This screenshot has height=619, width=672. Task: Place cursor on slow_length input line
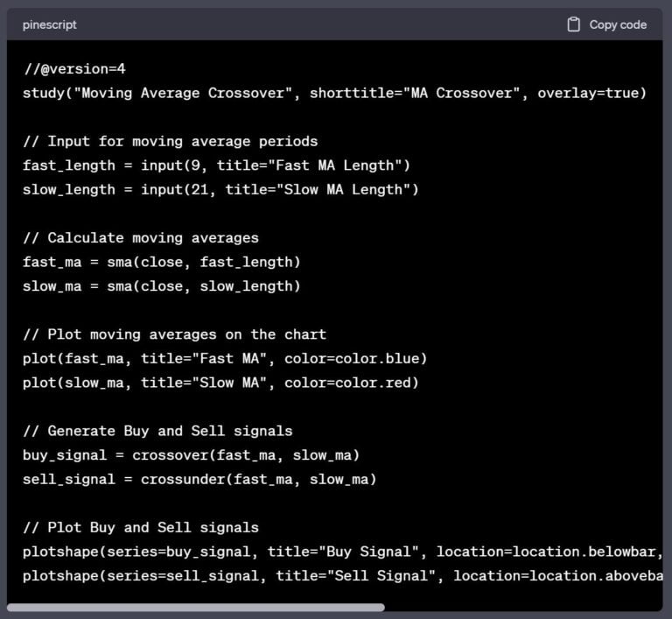220,189
